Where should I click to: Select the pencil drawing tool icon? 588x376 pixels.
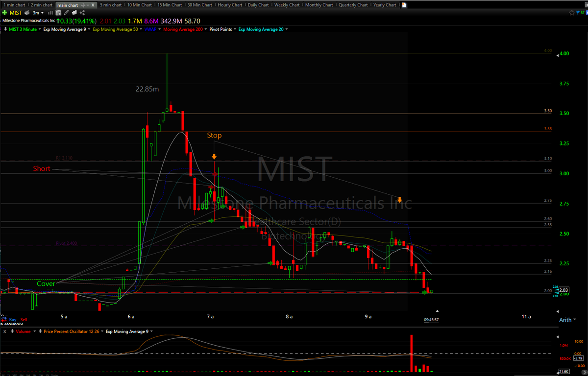[66, 12]
